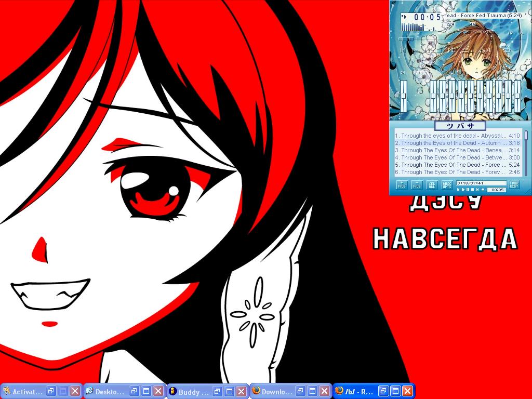Click the mini play control in the playlist
The height and width of the screenshot is (399, 532).
coord(463,190)
